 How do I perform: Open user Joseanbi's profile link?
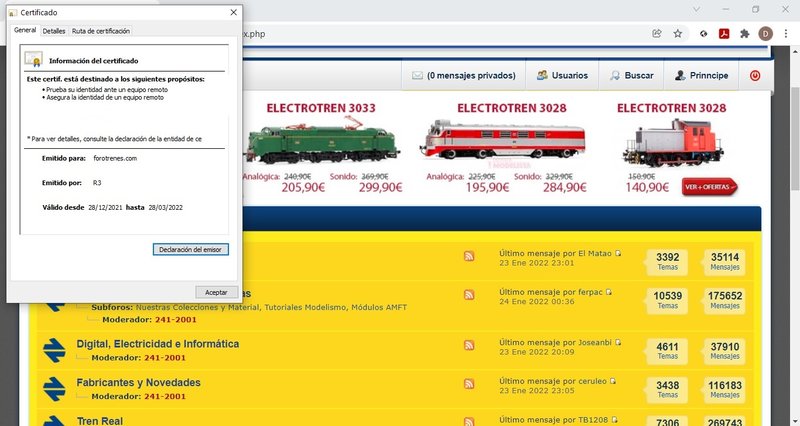pyautogui.click(x=594, y=342)
